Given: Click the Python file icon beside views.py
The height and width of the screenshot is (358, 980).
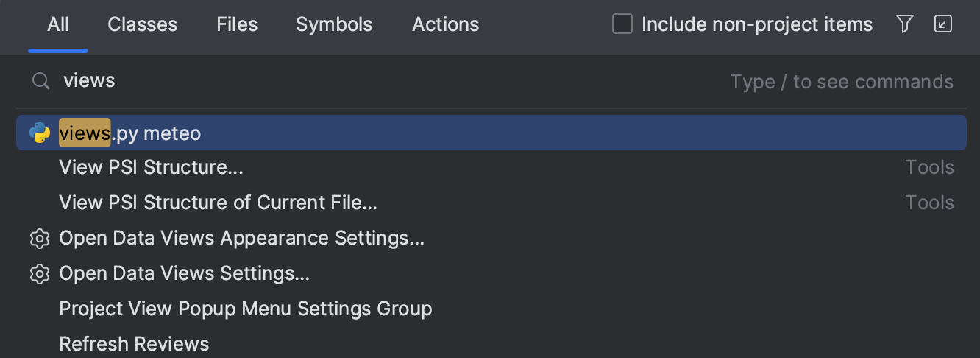Looking at the screenshot, I should click(x=39, y=133).
